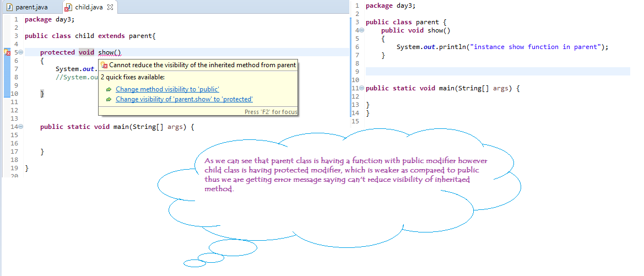Click line number 15 in parent editor gutter

[355, 121]
